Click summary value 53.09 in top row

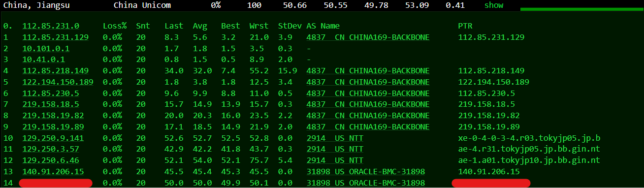pyautogui.click(x=417, y=5)
